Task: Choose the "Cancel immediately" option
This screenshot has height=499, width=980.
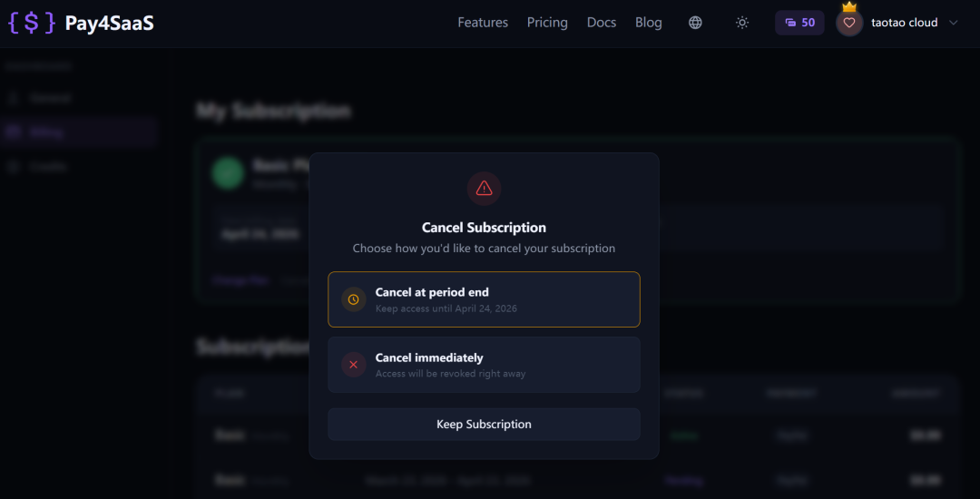Action: point(484,365)
